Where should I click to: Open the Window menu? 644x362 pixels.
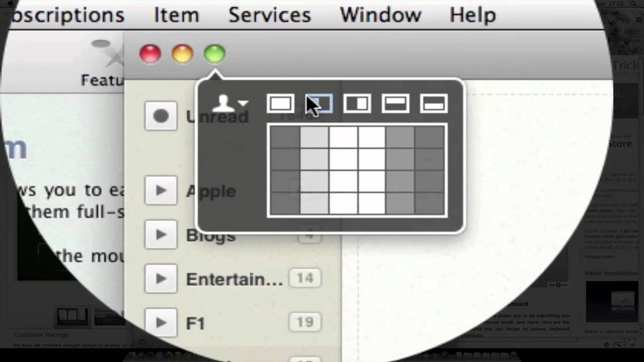click(380, 15)
